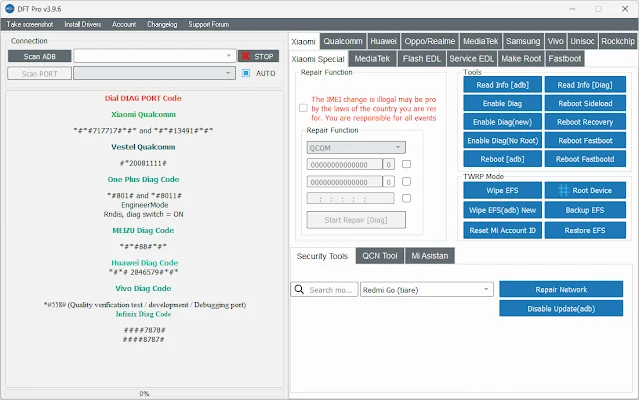Click the 0% progress bar
Image resolution: width=639 pixels, height=400 pixels.
(144, 393)
